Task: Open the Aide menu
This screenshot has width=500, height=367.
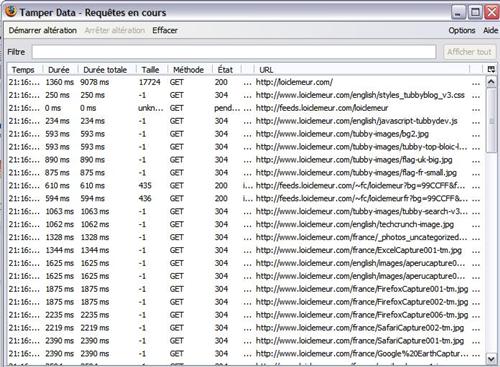Action: pos(490,30)
